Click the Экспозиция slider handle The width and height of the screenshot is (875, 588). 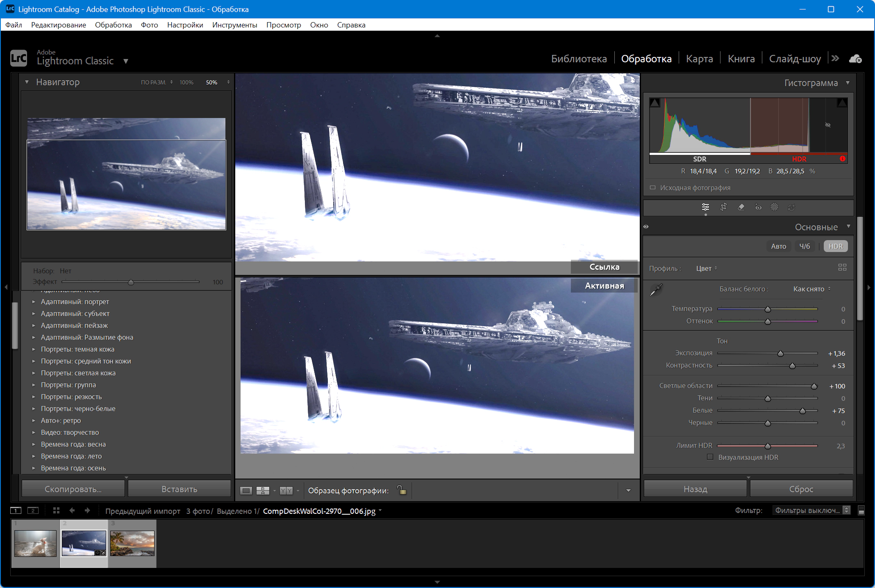[780, 353]
